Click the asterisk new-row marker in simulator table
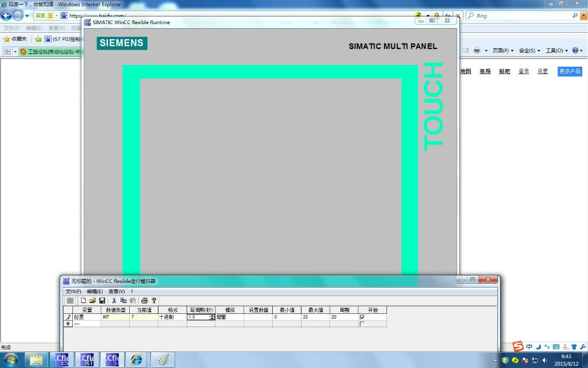 [x=68, y=324]
